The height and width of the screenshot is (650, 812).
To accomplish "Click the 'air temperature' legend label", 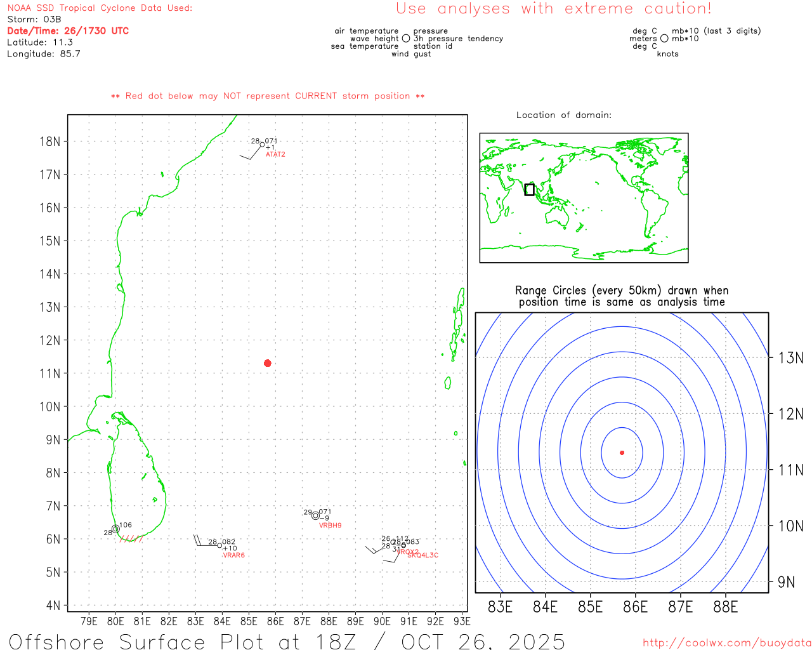I will click(x=367, y=31).
